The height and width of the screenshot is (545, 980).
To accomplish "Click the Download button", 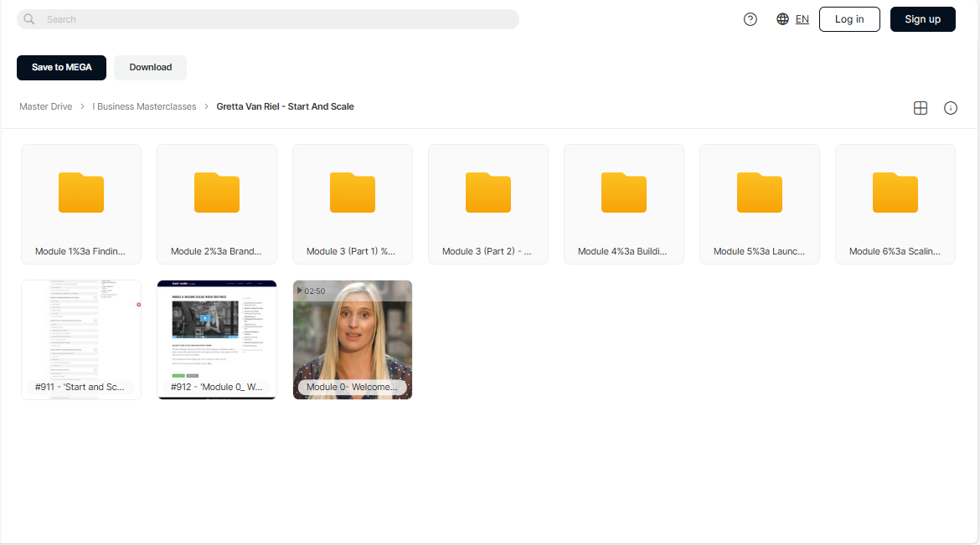I will 150,68.
